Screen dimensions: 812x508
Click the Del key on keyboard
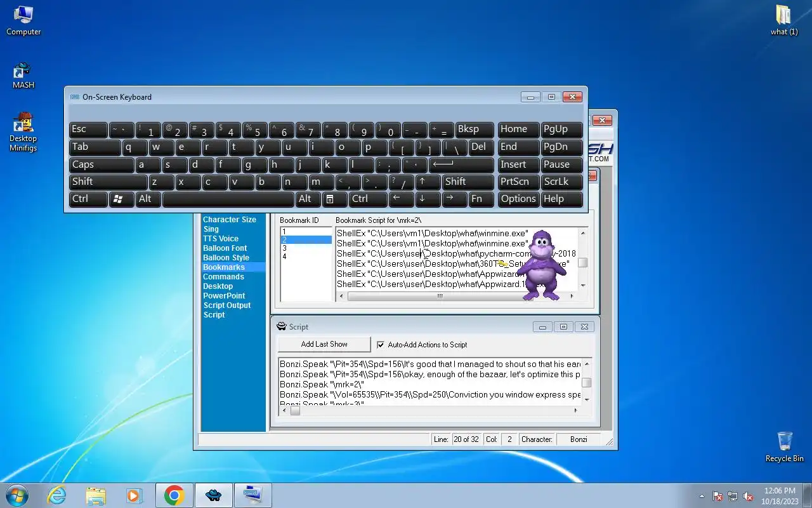tap(481, 147)
